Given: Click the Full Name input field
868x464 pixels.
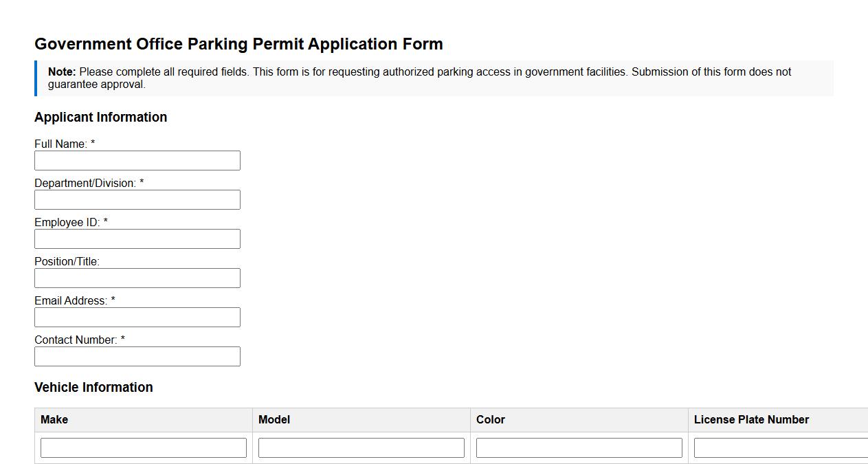Looking at the screenshot, I should coord(137,160).
